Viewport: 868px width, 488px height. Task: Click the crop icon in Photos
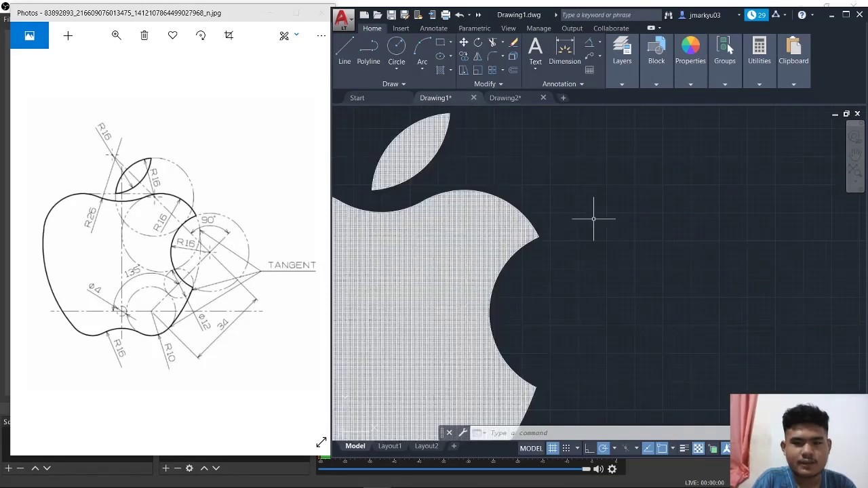click(x=229, y=35)
